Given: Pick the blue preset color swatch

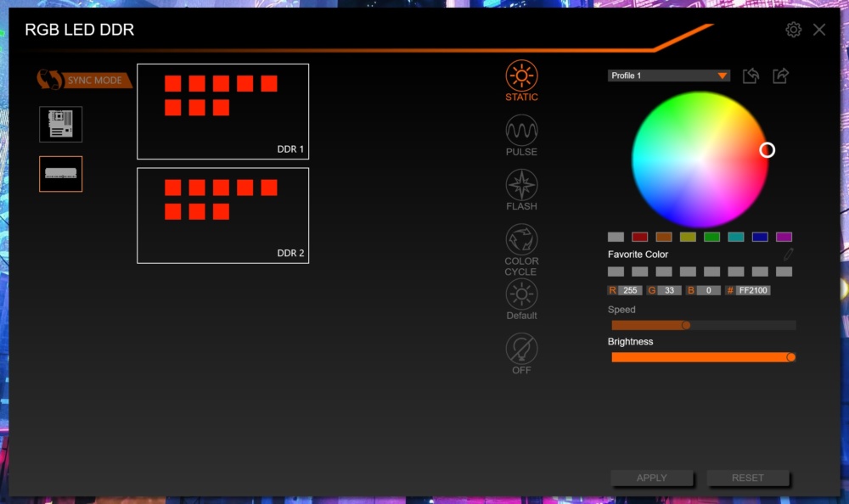Looking at the screenshot, I should click(x=760, y=237).
